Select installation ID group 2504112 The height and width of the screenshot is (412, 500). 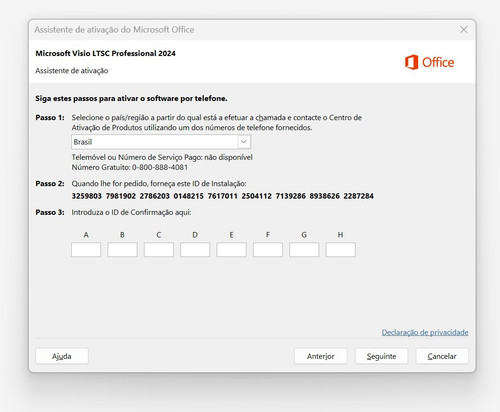click(257, 196)
